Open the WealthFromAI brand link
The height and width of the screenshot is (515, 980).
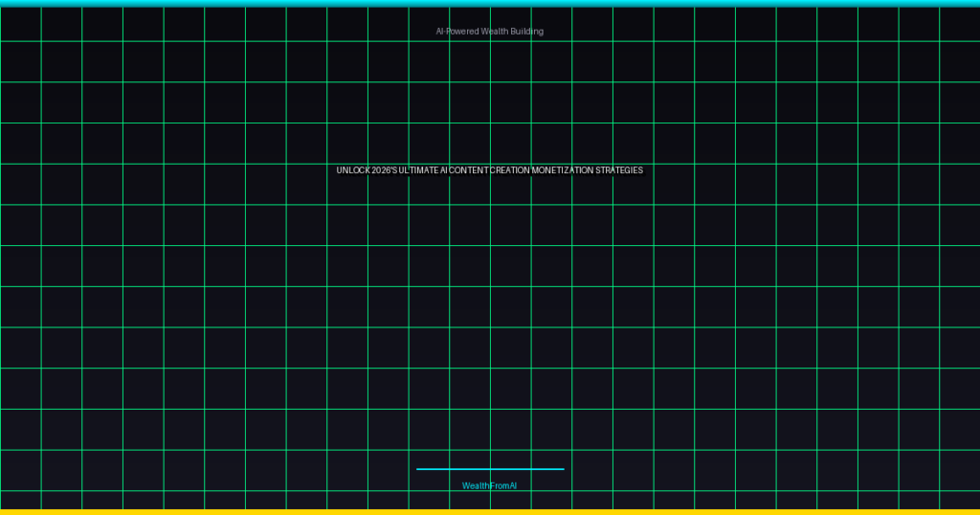coord(489,486)
